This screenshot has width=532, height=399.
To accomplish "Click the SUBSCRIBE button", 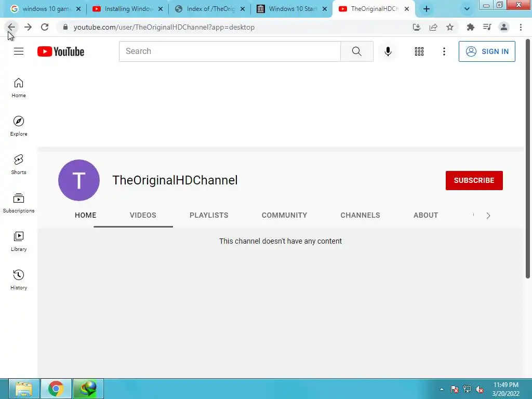I will pyautogui.click(x=474, y=180).
